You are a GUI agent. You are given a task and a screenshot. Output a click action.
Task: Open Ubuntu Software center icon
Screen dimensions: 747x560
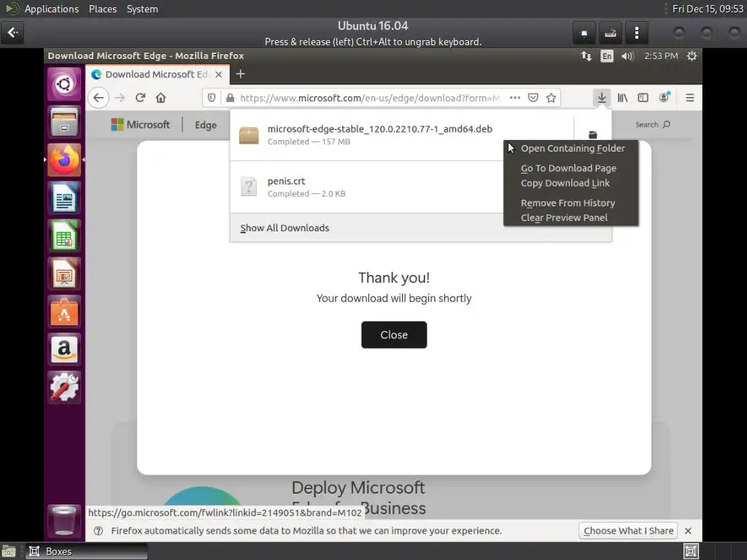coord(64,312)
